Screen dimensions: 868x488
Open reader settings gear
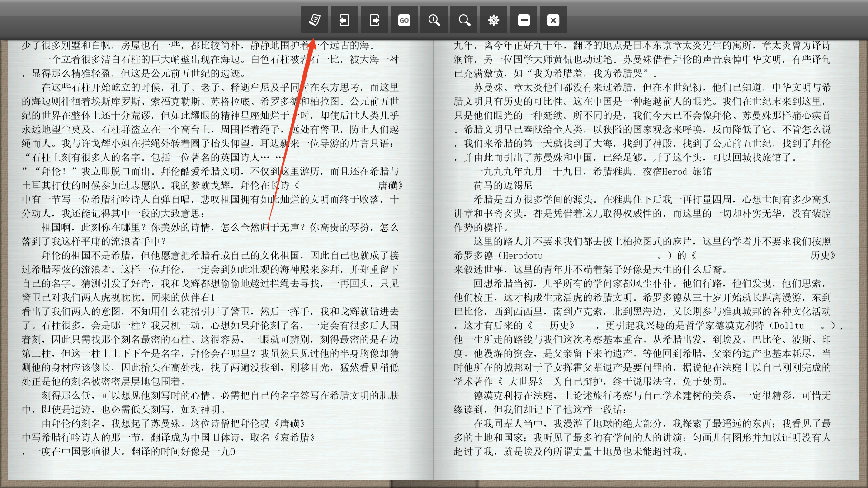coord(493,20)
